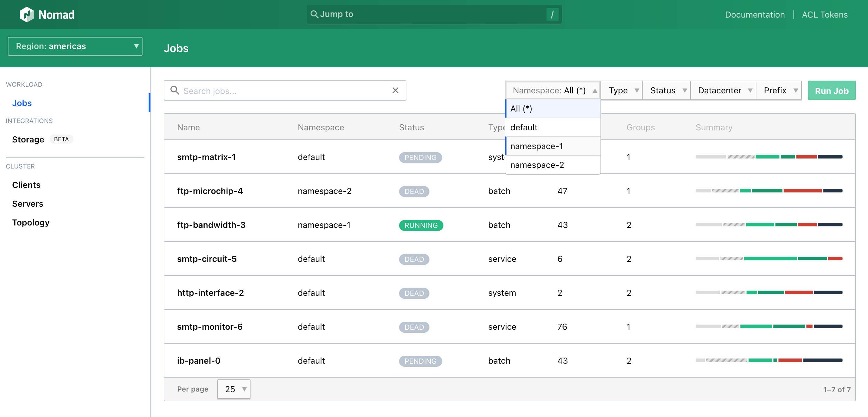Open the Type filter dropdown
The height and width of the screenshot is (417, 868).
622,90
